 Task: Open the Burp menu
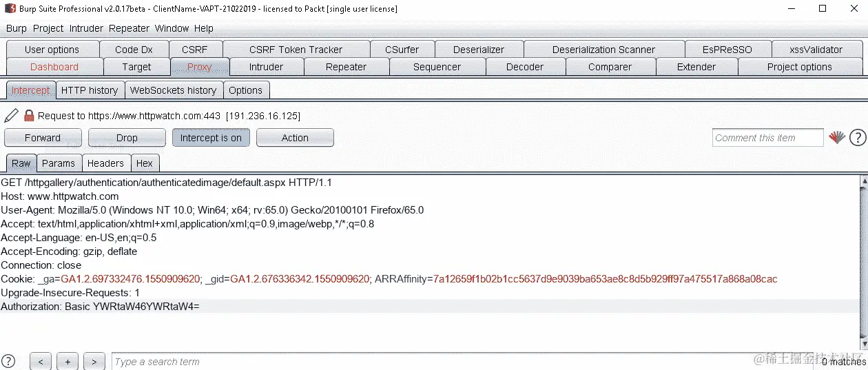click(17, 28)
